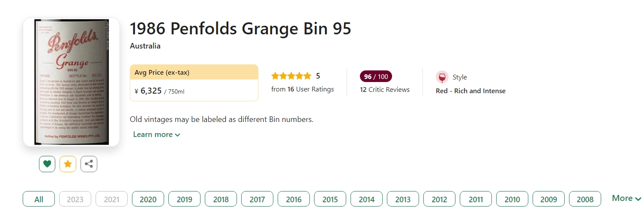The image size is (644, 222).
Task: Click the 96 / 100 critic score badge
Action: click(x=376, y=76)
